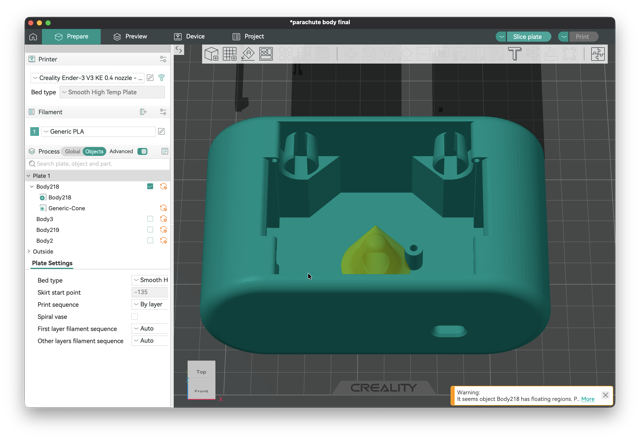Open the Print sequence By layer dropdown
Viewport: 640px width, 440px height.
click(x=150, y=304)
